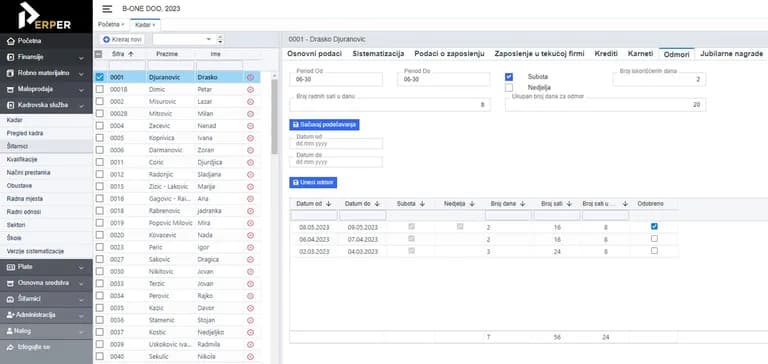Click Ukupan broj dana za odmor field

[605, 104]
